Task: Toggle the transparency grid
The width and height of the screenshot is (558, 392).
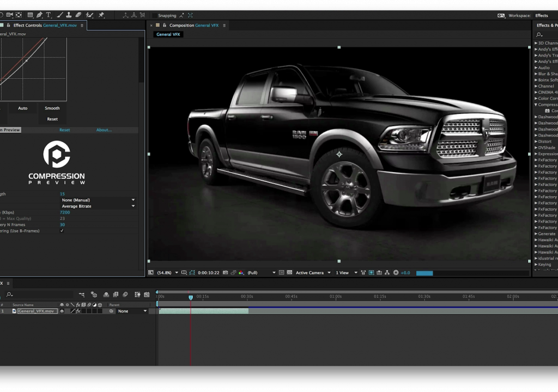Action: click(x=290, y=272)
